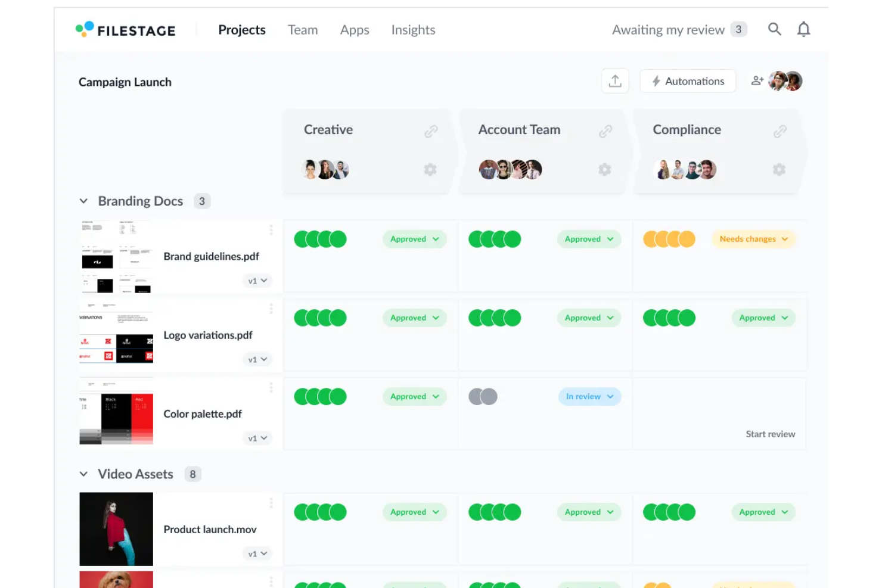Viewport: 882px width, 588px height.
Task: Go to the Apps tab
Action: 355,30
